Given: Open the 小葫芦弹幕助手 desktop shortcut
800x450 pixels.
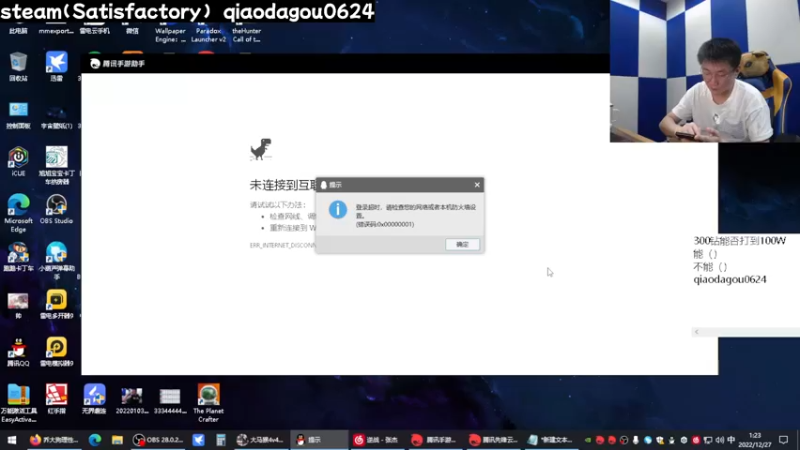Looking at the screenshot, I should pyautogui.click(x=57, y=260).
